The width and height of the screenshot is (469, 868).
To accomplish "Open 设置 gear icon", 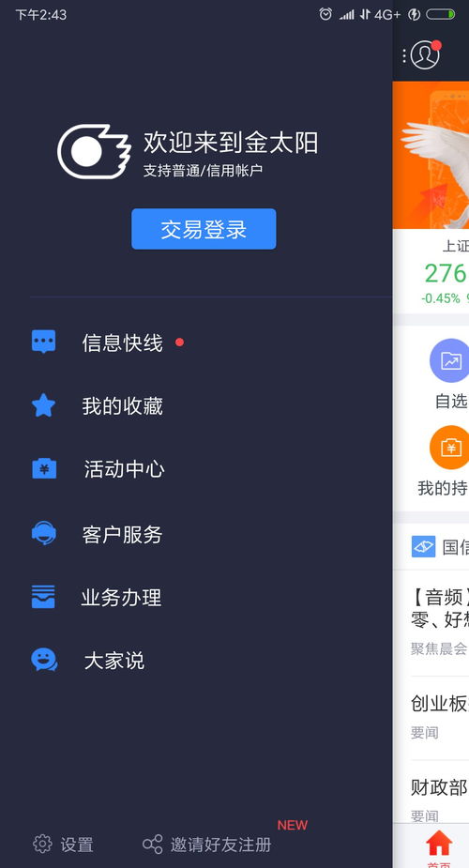I will [x=42, y=844].
